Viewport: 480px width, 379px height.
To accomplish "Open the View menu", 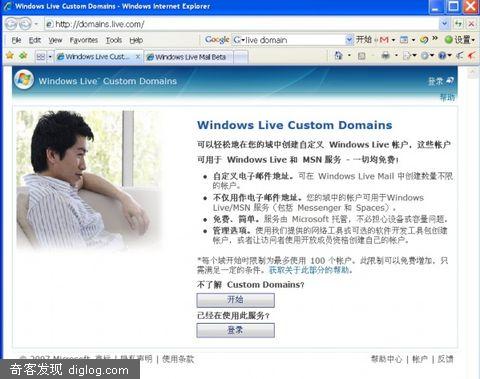I will tap(55, 40).
